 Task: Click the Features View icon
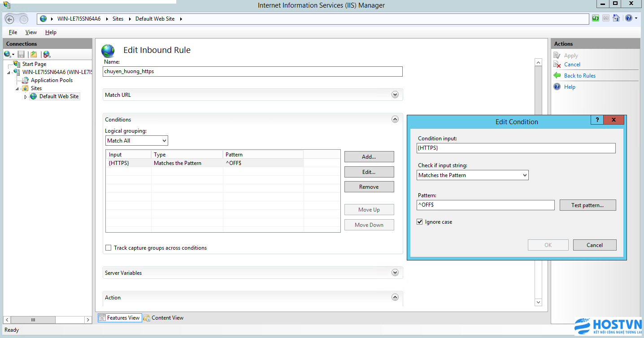(102, 318)
